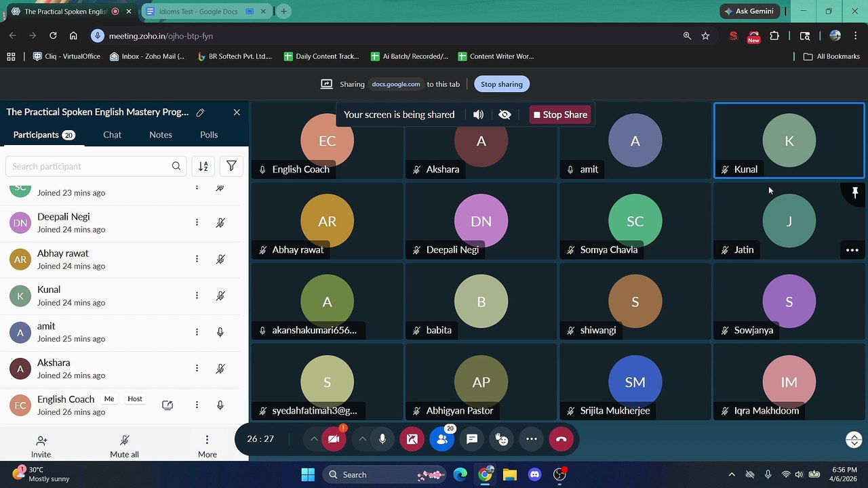Turn on the camera in meeting toolbar
The height and width of the screenshot is (488, 868).
(334, 439)
